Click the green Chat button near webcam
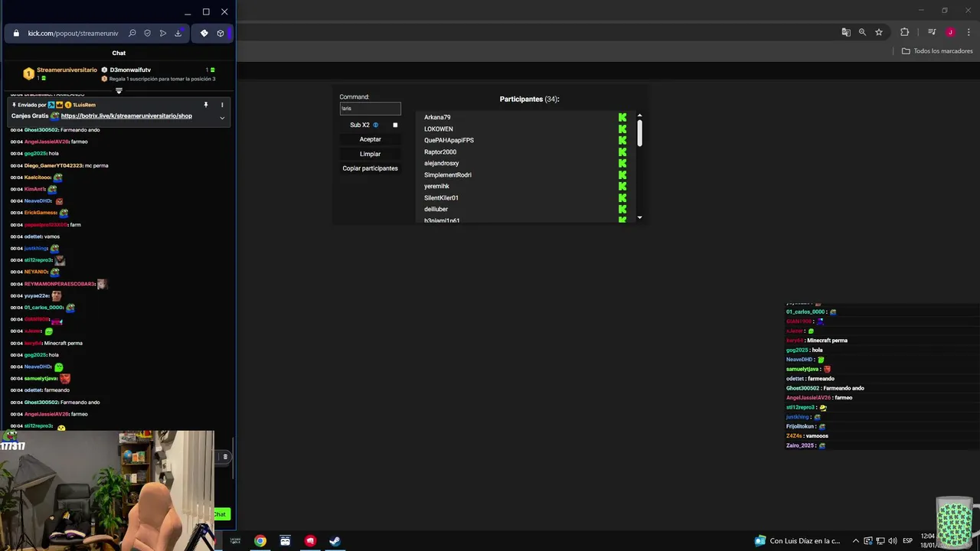Image resolution: width=980 pixels, height=551 pixels. (220, 514)
